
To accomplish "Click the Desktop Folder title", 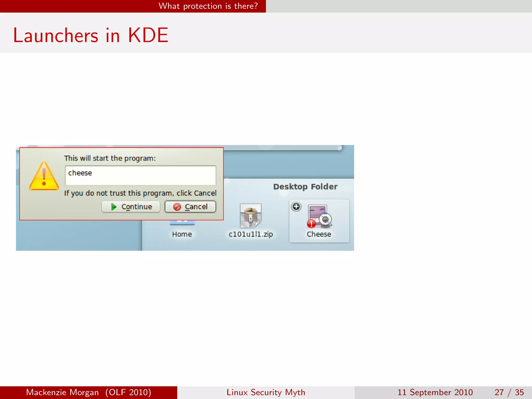I will coord(305,187).
